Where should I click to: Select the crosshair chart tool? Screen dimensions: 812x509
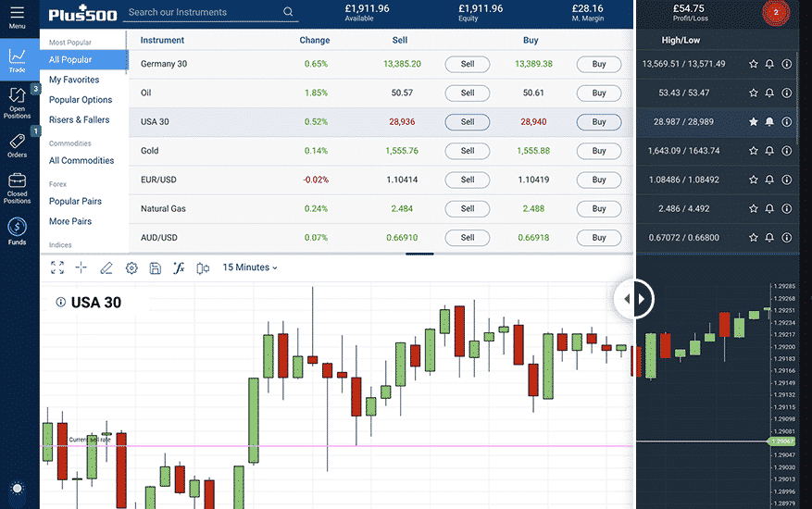[81, 267]
